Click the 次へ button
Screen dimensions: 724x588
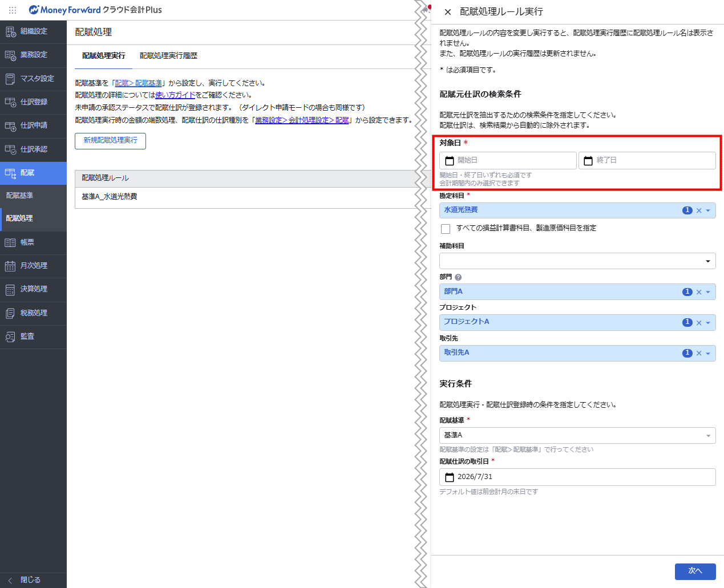tap(695, 571)
